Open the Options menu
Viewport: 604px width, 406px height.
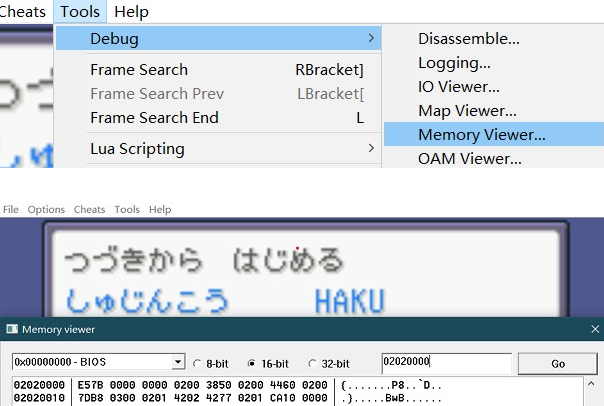click(x=46, y=210)
